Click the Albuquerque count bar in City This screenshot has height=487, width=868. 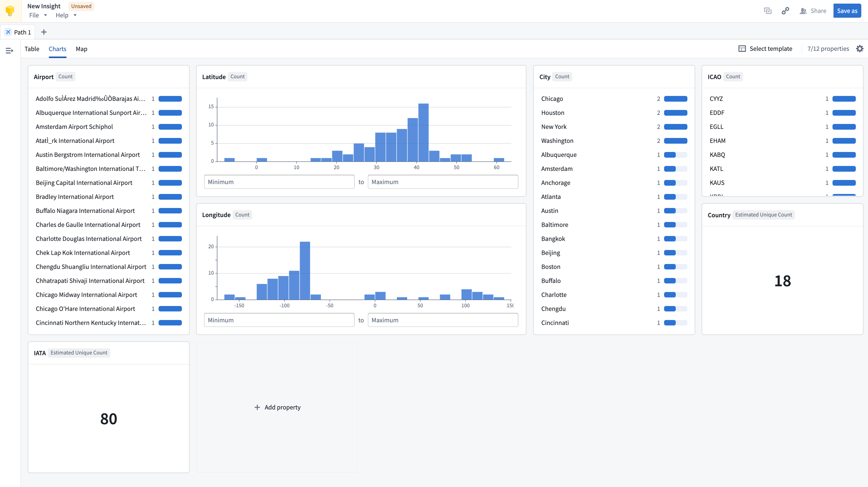point(675,155)
